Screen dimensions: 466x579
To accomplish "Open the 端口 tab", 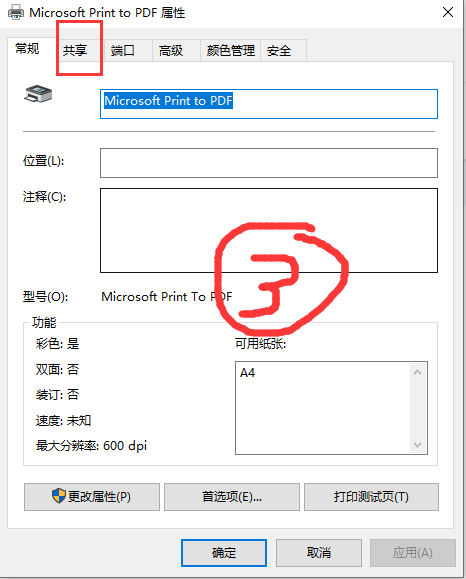I will pos(123,50).
